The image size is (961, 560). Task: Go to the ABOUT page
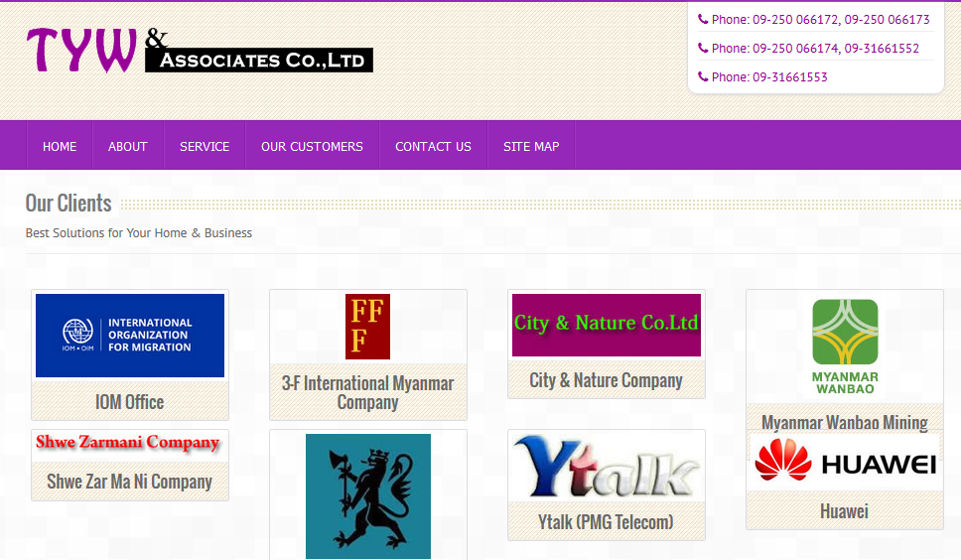click(x=127, y=146)
